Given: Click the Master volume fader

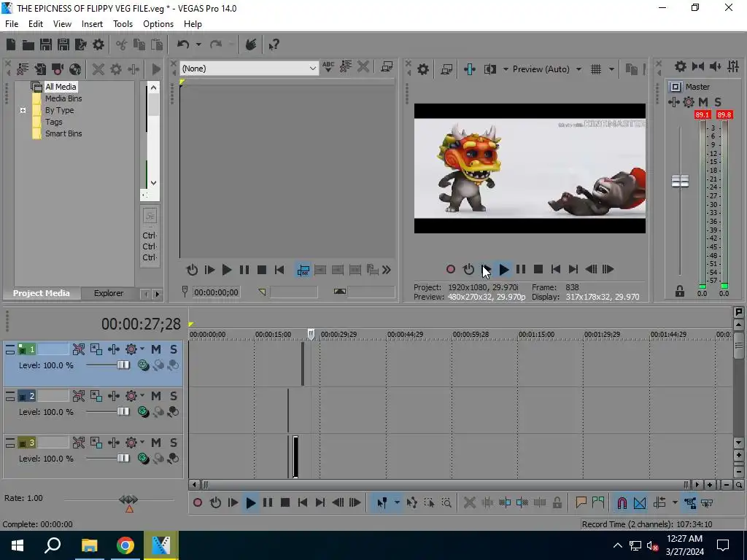Looking at the screenshot, I should click(x=680, y=182).
